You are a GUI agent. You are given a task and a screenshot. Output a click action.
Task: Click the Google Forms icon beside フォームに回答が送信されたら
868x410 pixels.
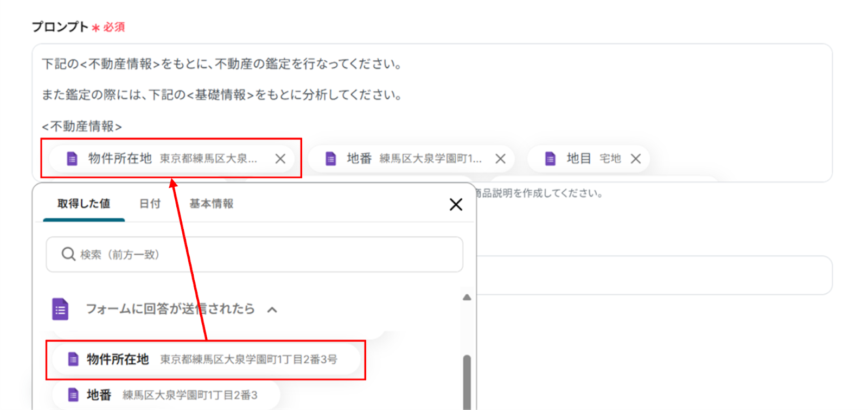coord(60,309)
